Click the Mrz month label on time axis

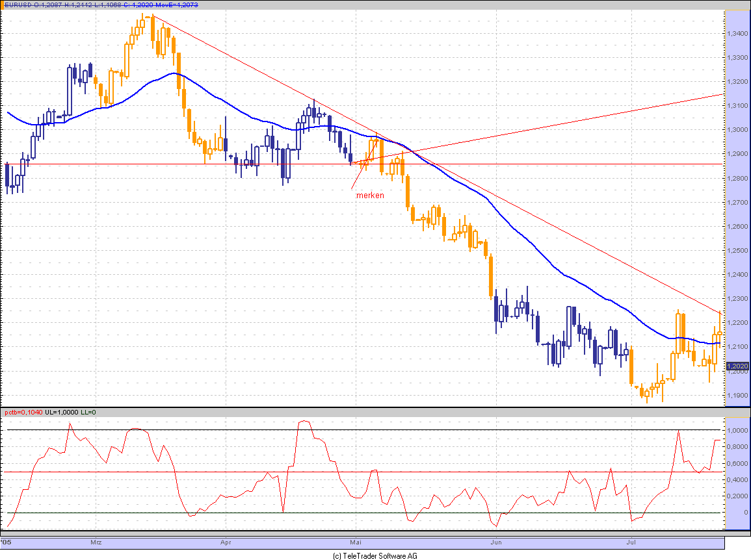click(96, 541)
